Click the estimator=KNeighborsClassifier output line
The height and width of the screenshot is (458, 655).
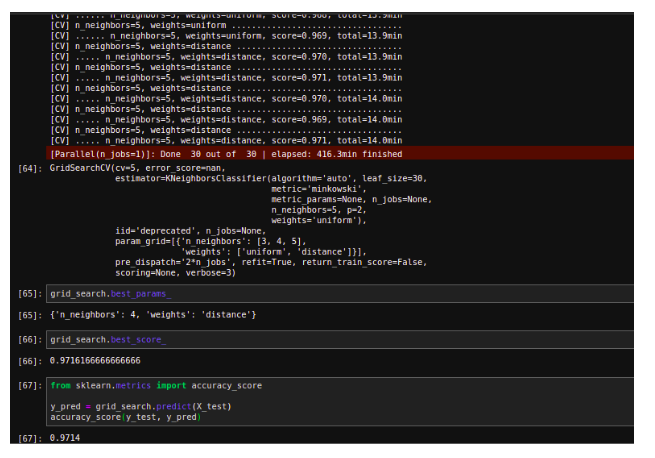pyautogui.click(x=270, y=177)
